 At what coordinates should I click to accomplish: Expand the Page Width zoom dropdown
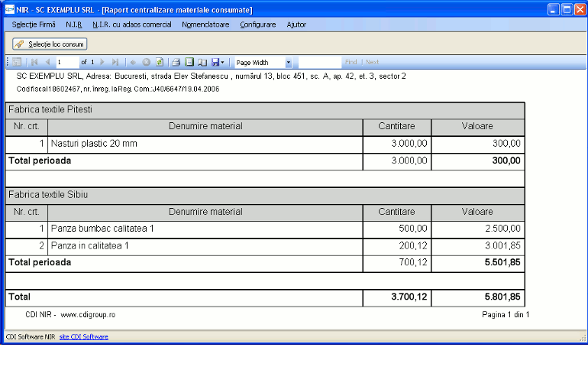pyautogui.click(x=288, y=62)
